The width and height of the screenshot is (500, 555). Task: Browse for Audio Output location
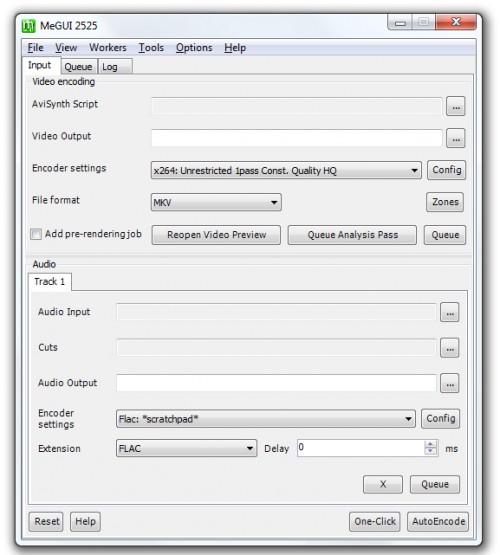point(449,383)
